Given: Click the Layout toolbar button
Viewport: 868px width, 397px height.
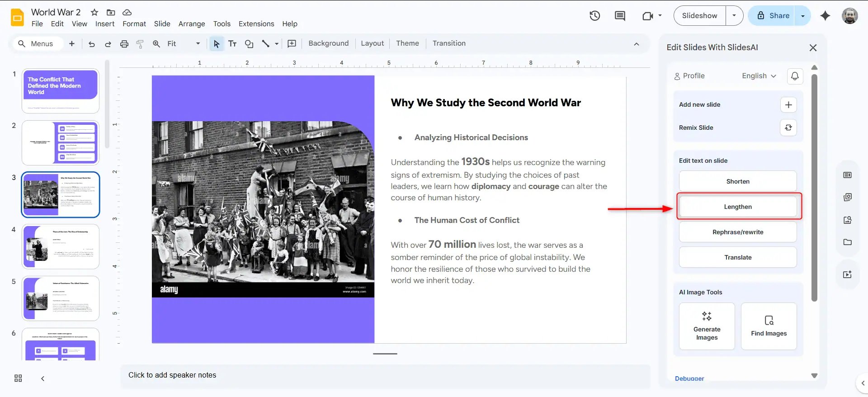Looking at the screenshot, I should [373, 43].
